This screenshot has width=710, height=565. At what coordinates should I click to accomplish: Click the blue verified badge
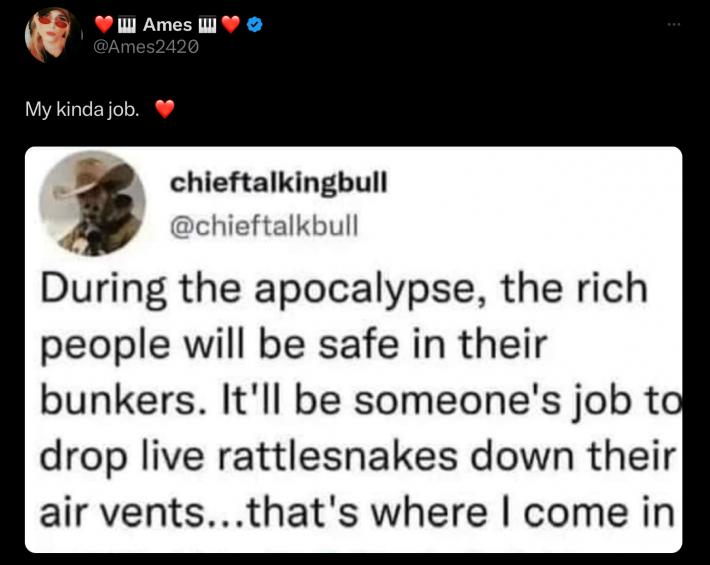pos(255,24)
